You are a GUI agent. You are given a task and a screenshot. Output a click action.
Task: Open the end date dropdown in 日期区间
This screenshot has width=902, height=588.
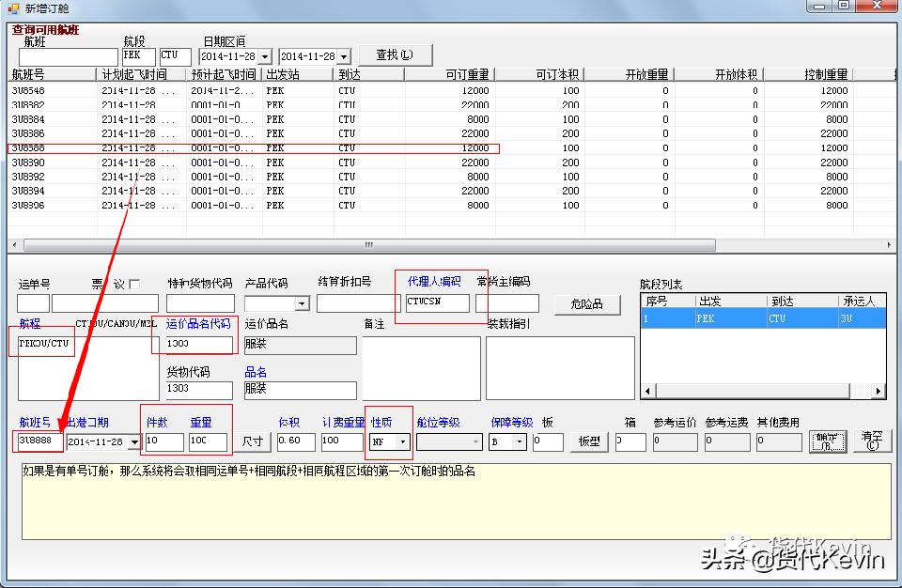point(344,57)
